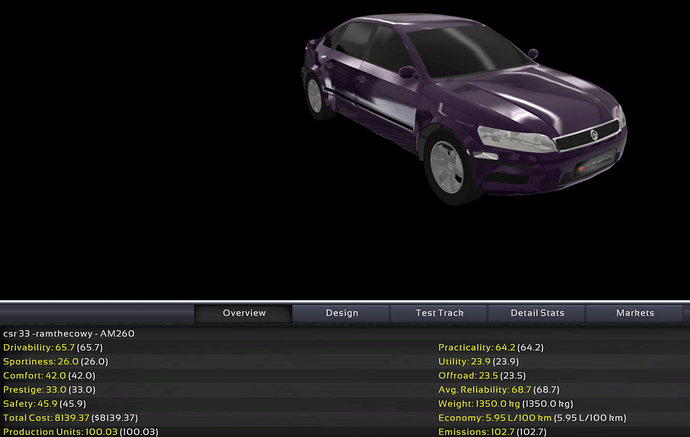Open the Design tab
Image resolution: width=690 pixels, height=437 pixels.
341,313
